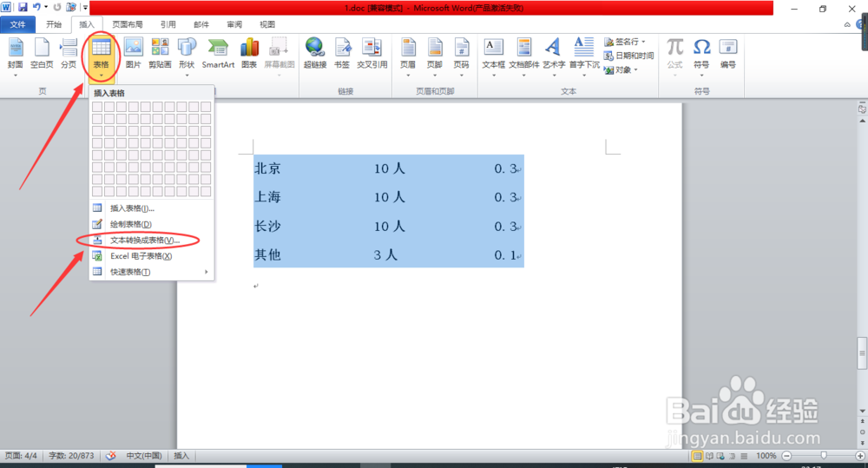Choose Draw Table (绘制表格)

click(152, 224)
